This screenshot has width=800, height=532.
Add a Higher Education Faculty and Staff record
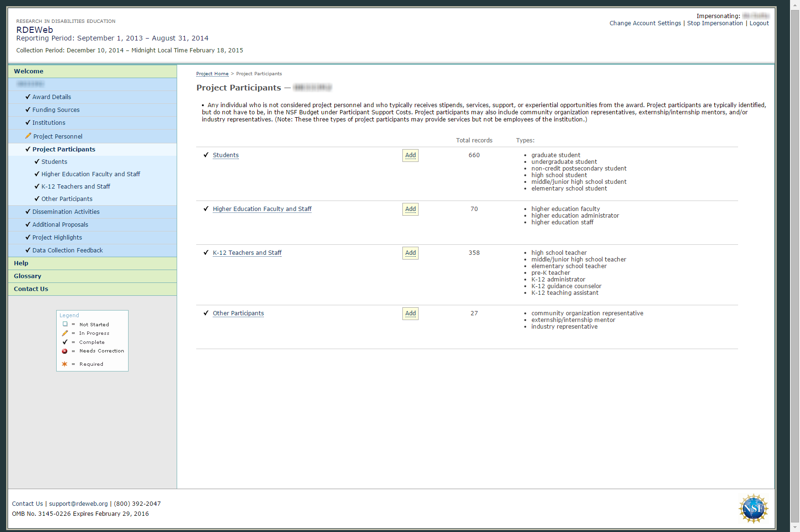coord(410,209)
